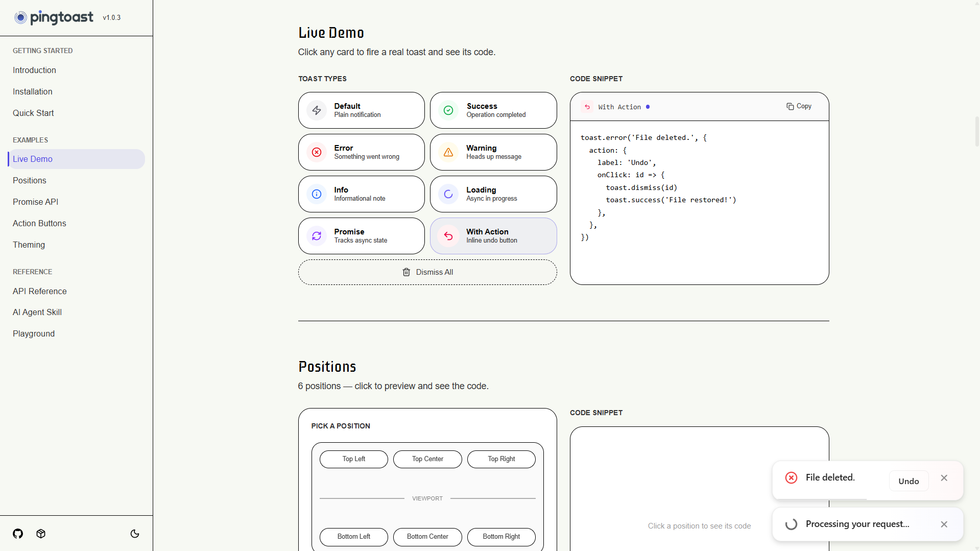Fire the Promise toast card
The width and height of the screenshot is (980, 551).
coord(362,236)
